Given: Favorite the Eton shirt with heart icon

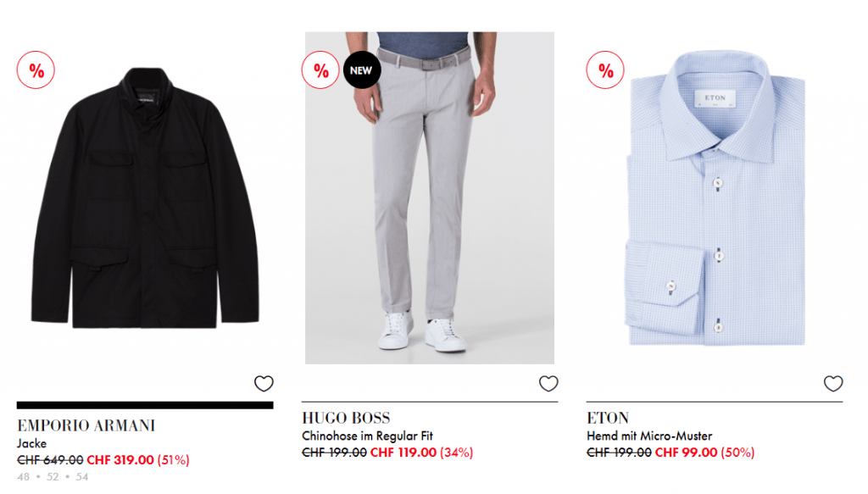Looking at the screenshot, I should coord(833,383).
